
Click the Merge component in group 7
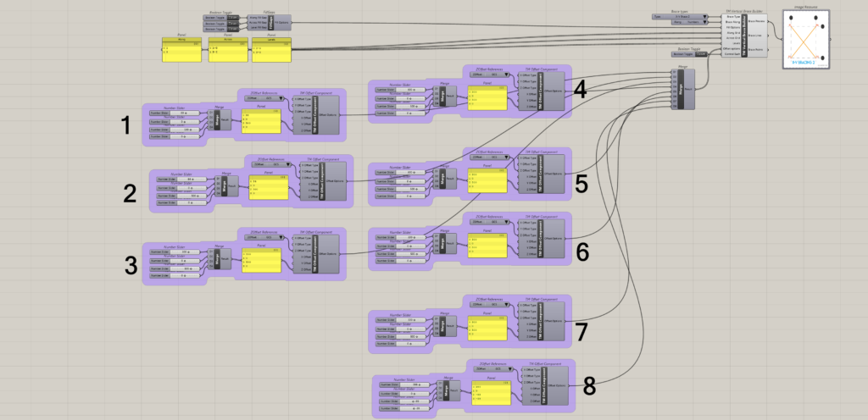click(442, 324)
